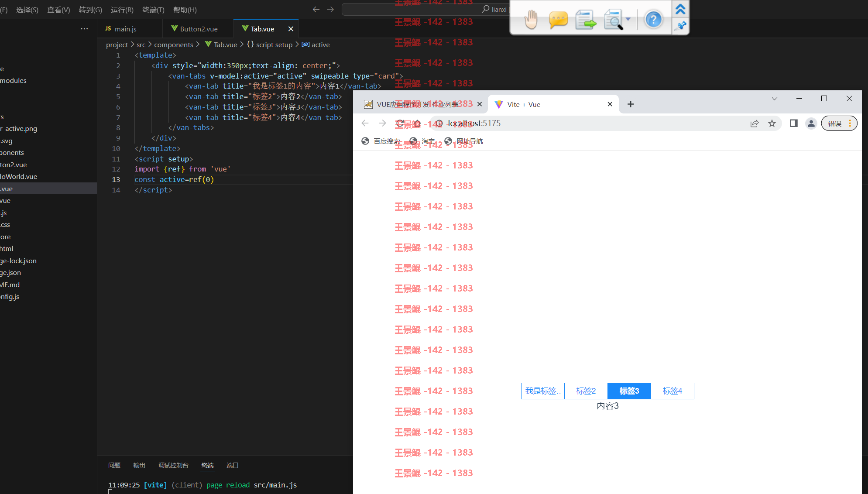
Task: Switch to 输出 panel tab
Action: [x=139, y=465]
